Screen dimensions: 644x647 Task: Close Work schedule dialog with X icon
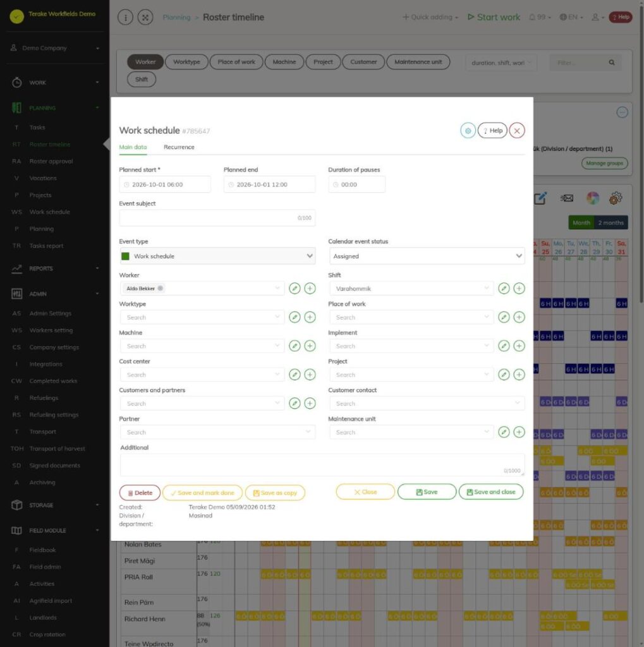coord(517,131)
